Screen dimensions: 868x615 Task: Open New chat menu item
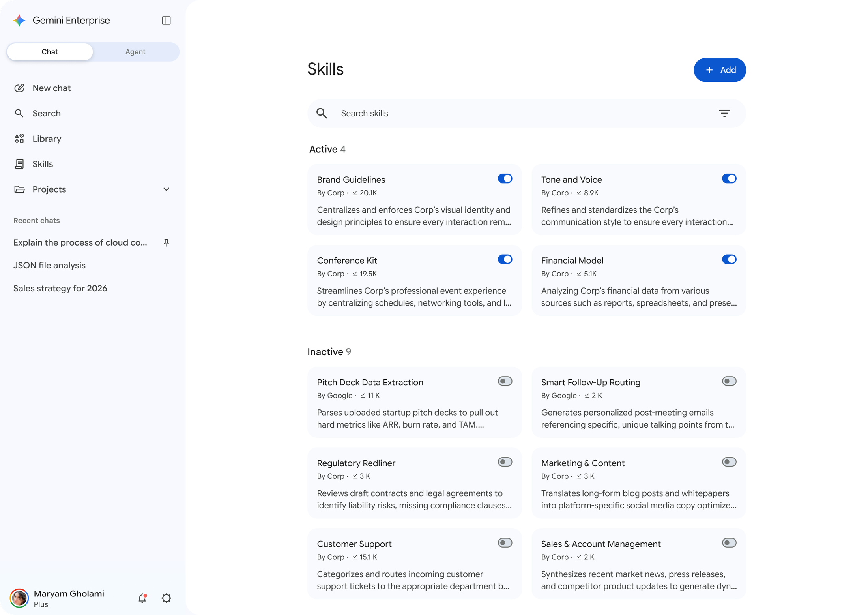(93, 88)
